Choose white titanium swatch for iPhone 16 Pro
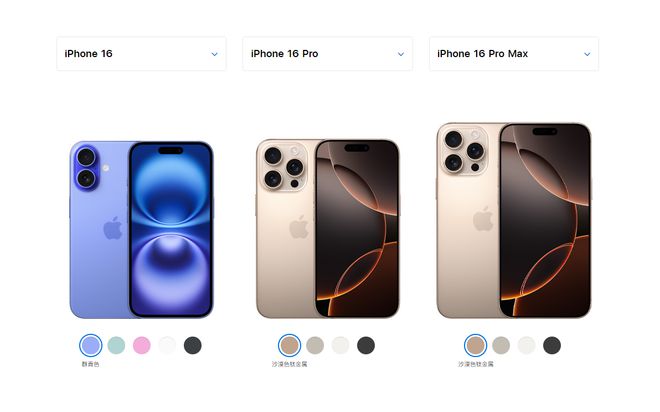This screenshot has width=660, height=412. click(341, 346)
